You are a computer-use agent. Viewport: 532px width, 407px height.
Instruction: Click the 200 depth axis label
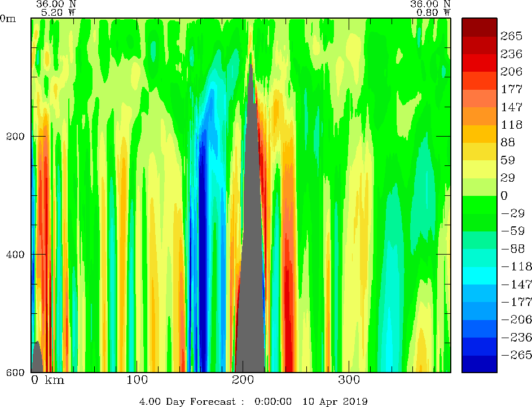pyautogui.click(x=15, y=137)
